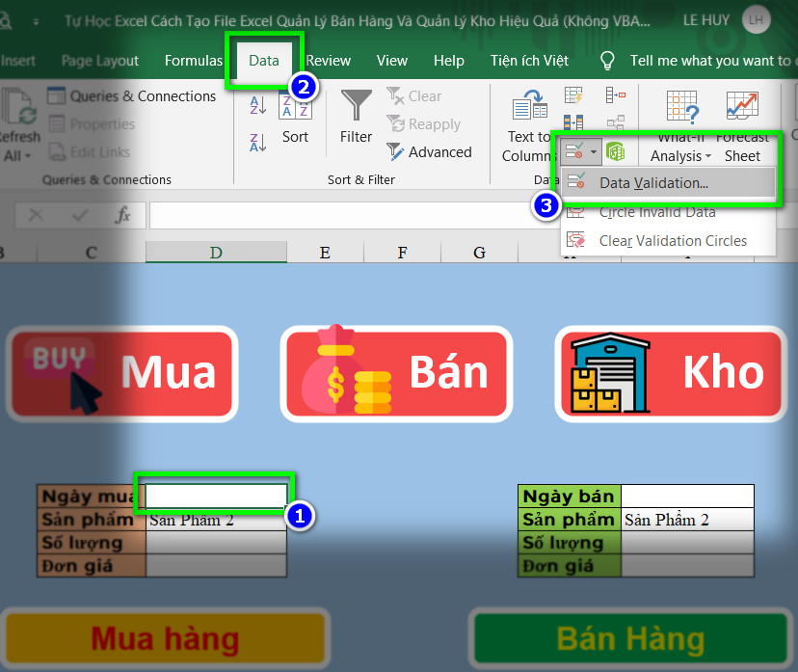Select the purchase Số lượng value cell

(x=216, y=543)
